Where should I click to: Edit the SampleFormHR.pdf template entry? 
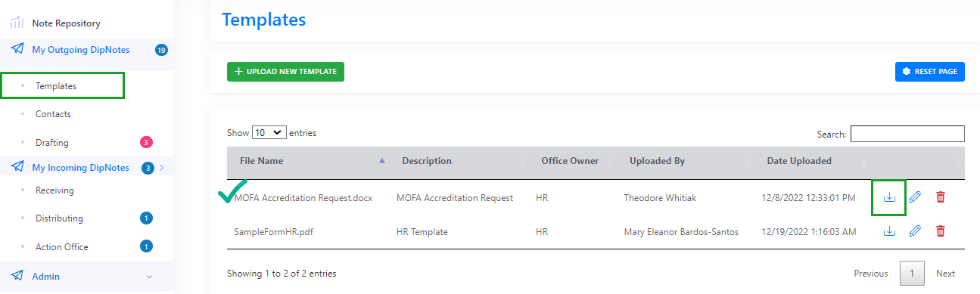point(915,231)
